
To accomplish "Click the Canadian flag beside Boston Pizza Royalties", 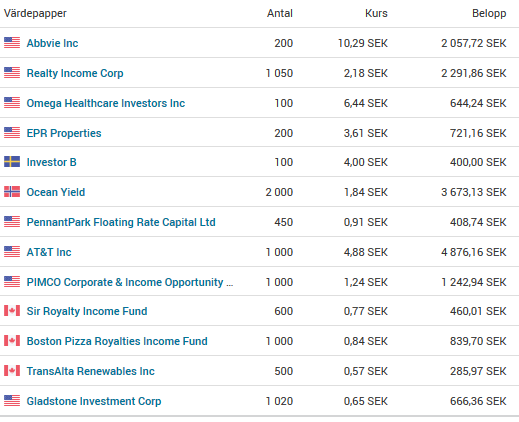I will pyautogui.click(x=12, y=341).
